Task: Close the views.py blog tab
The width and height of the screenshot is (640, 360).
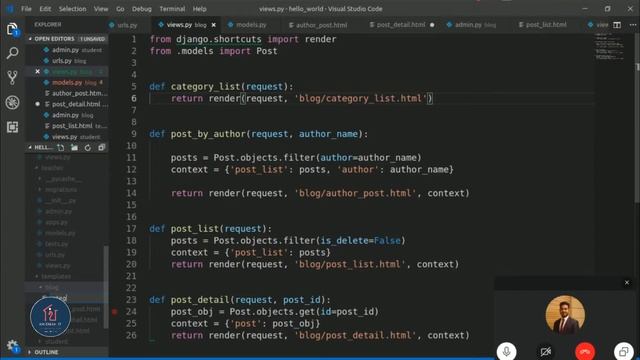Action: pos(213,25)
